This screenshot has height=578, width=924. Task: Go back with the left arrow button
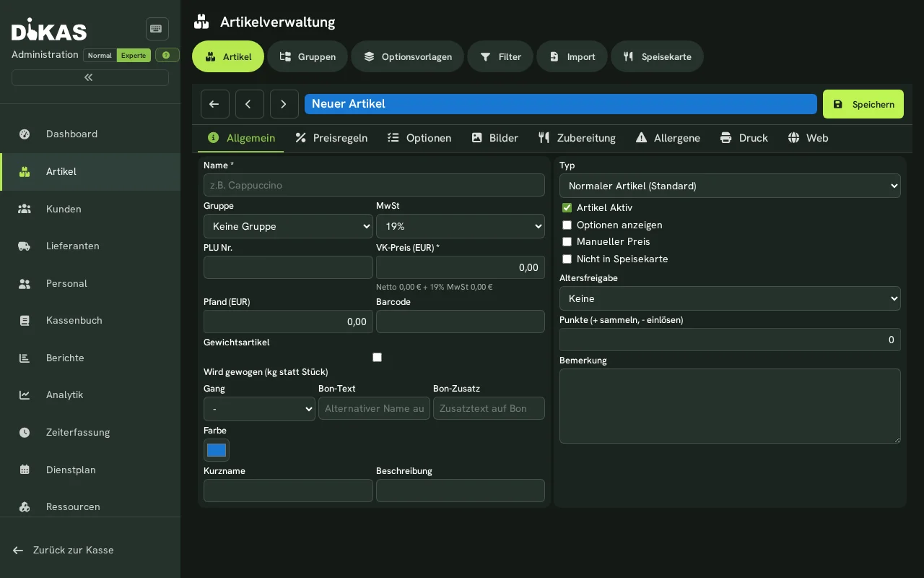(x=215, y=104)
